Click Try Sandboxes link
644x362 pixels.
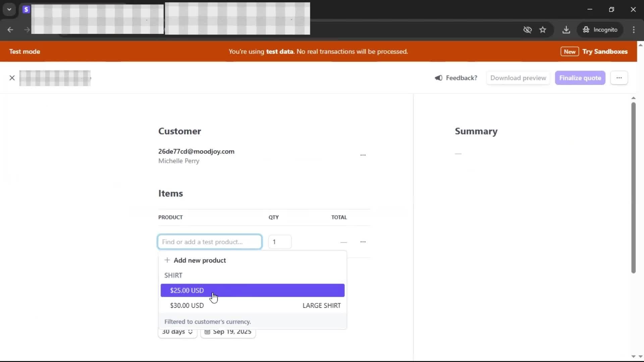[605, 52]
